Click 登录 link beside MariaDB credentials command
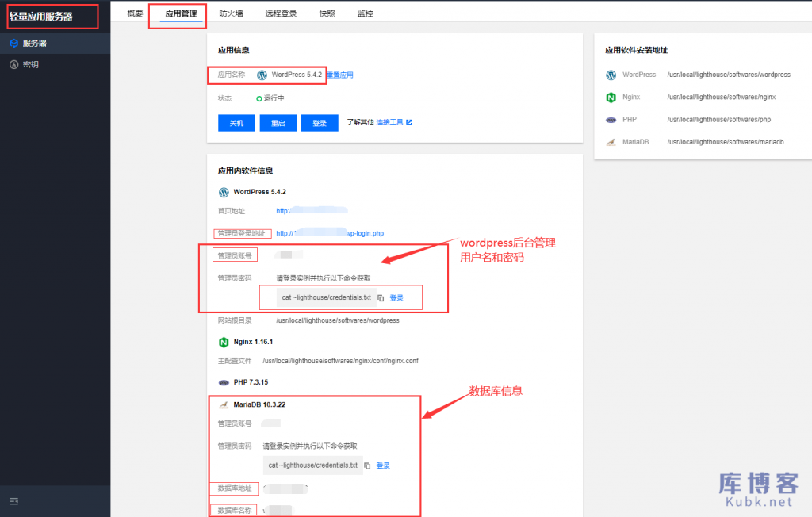The height and width of the screenshot is (517, 812). click(383, 465)
